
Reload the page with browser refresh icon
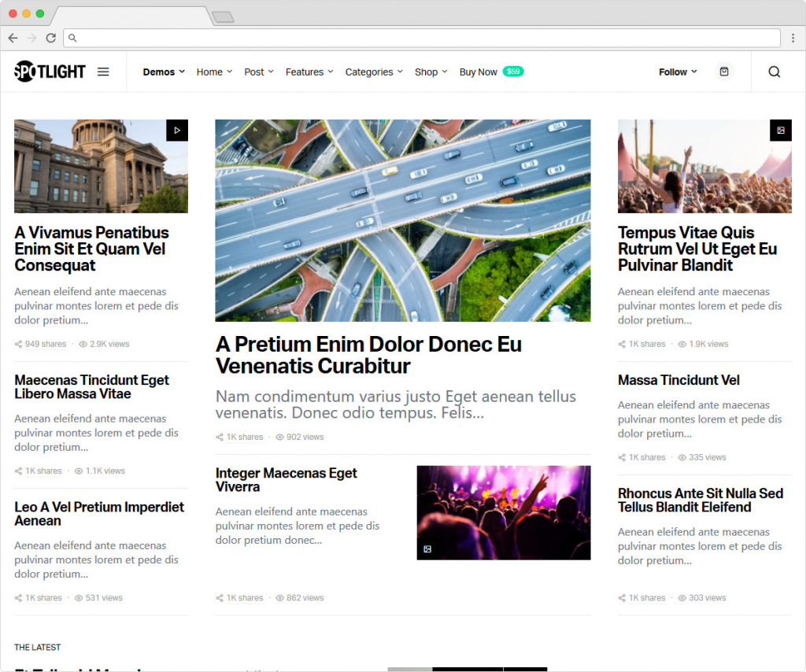(51, 38)
